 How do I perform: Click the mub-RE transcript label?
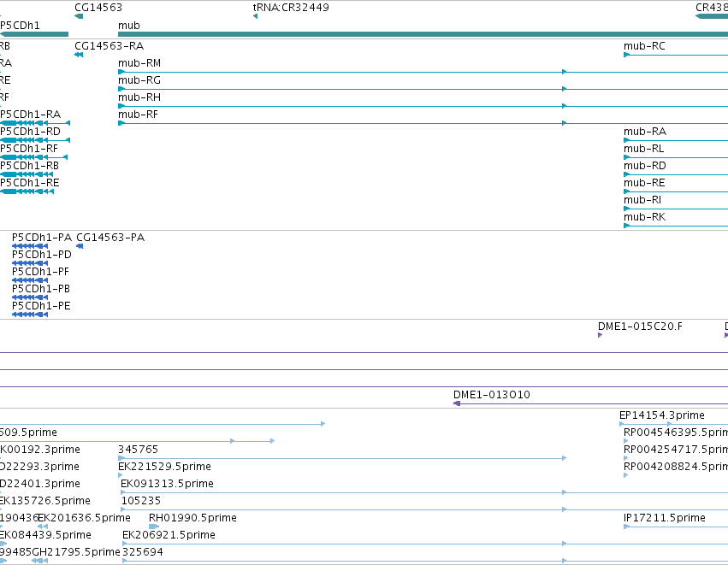(x=644, y=183)
